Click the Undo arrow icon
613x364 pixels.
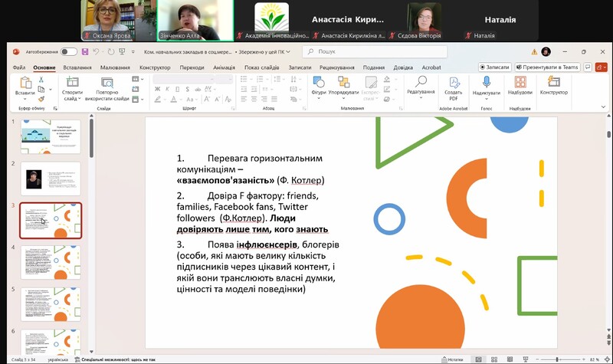coord(96,51)
